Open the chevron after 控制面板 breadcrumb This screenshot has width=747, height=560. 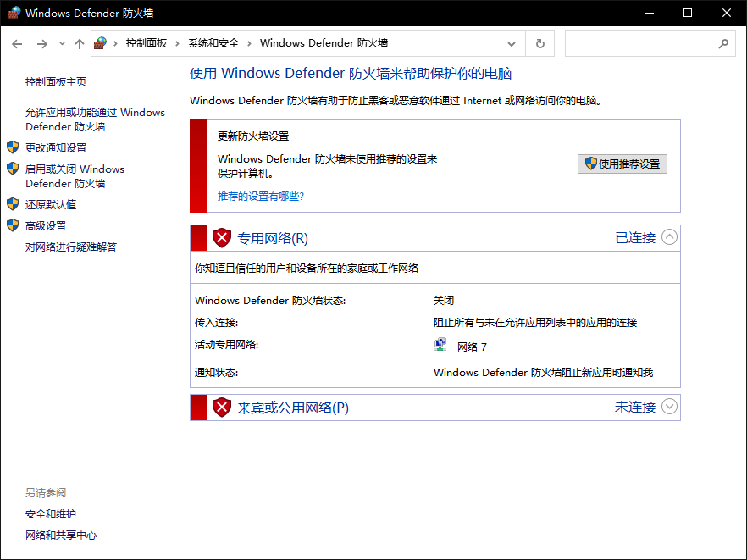(x=177, y=43)
